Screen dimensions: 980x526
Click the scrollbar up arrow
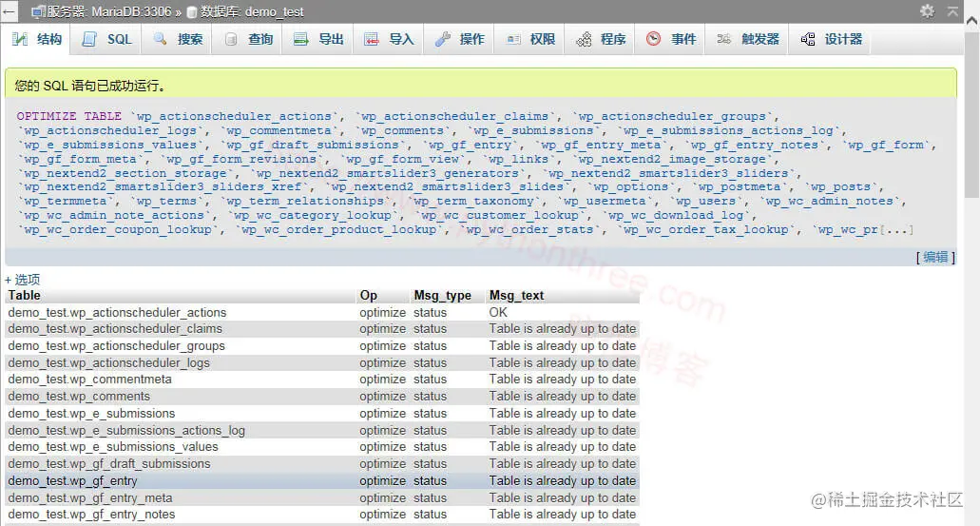(971, 20)
